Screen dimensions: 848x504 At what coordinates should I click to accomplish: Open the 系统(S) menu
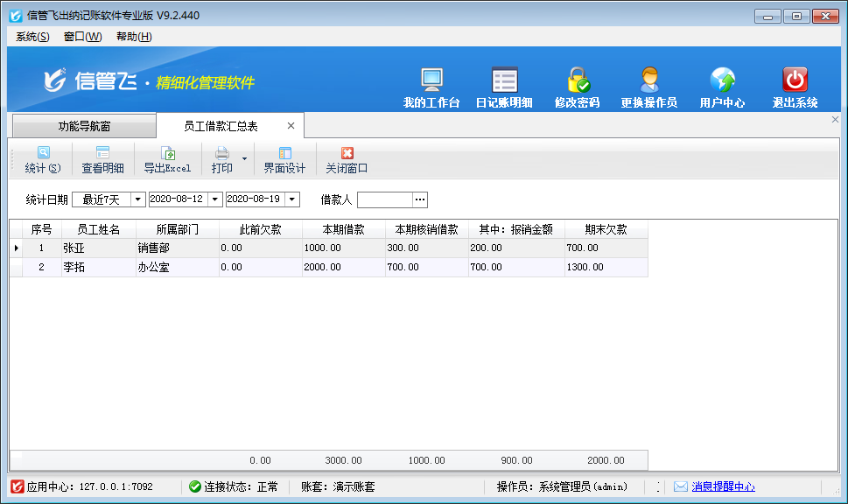pos(32,37)
